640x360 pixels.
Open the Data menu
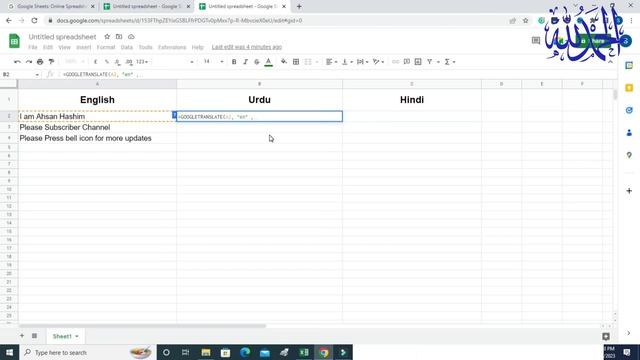(x=127, y=47)
